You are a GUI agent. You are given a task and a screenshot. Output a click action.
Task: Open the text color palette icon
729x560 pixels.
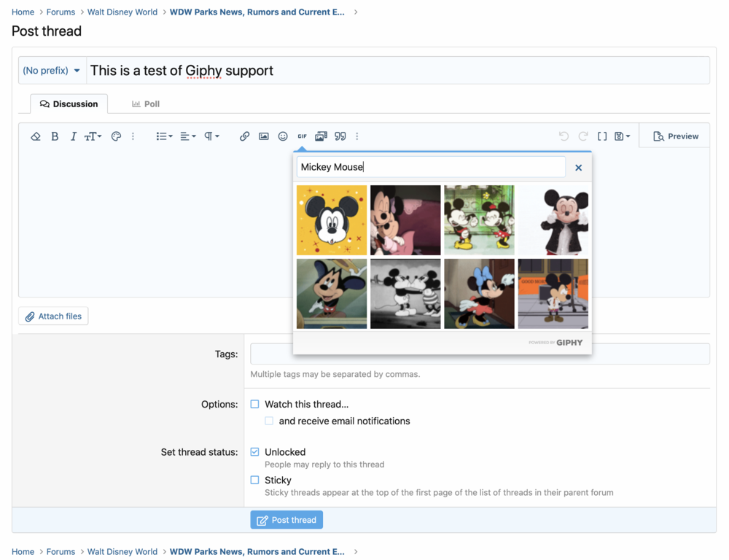click(116, 136)
